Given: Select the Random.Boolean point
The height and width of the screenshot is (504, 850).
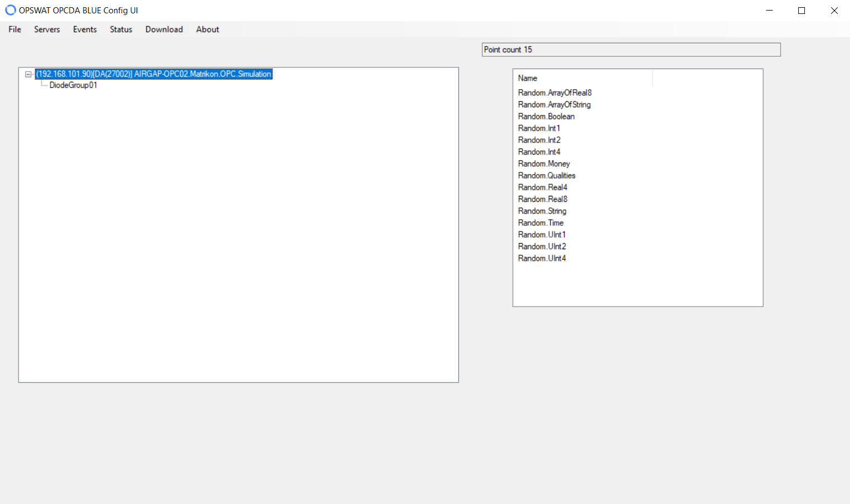Looking at the screenshot, I should click(x=546, y=116).
